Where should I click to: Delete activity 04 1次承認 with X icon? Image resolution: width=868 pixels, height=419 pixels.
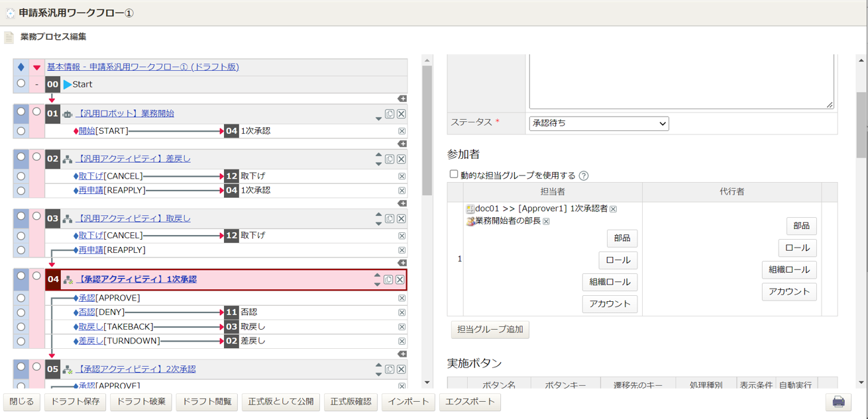[400, 280]
